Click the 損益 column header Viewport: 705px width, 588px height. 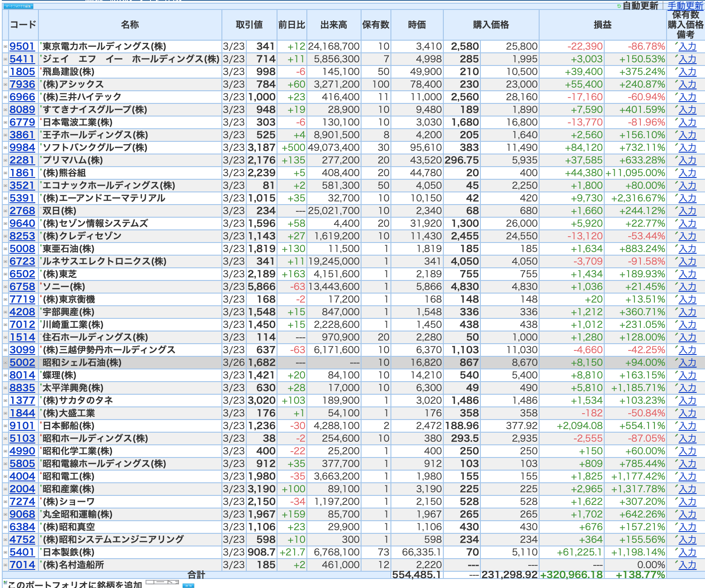(x=602, y=25)
